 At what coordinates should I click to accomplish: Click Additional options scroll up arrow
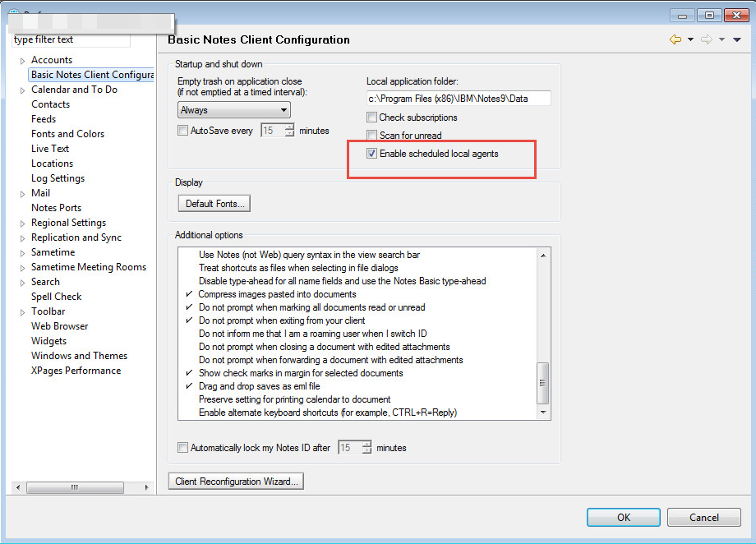tap(543, 255)
